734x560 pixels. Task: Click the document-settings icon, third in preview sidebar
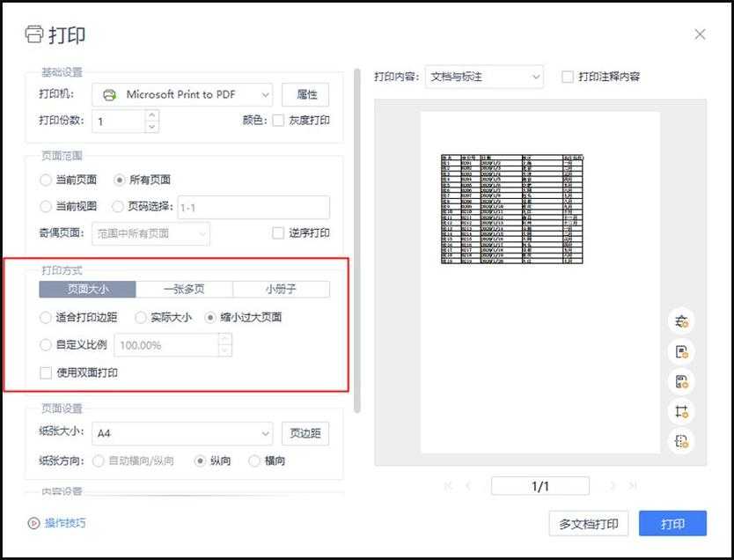pos(682,381)
